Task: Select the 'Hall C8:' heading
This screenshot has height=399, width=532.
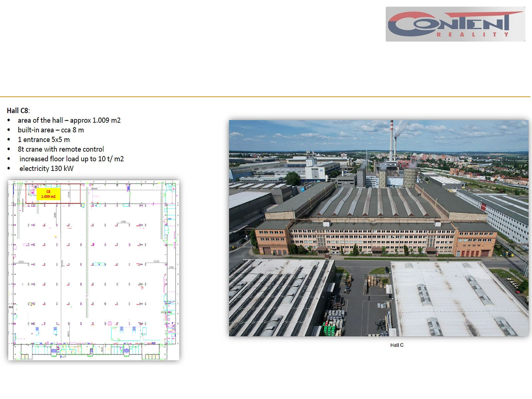Action: click(x=18, y=111)
